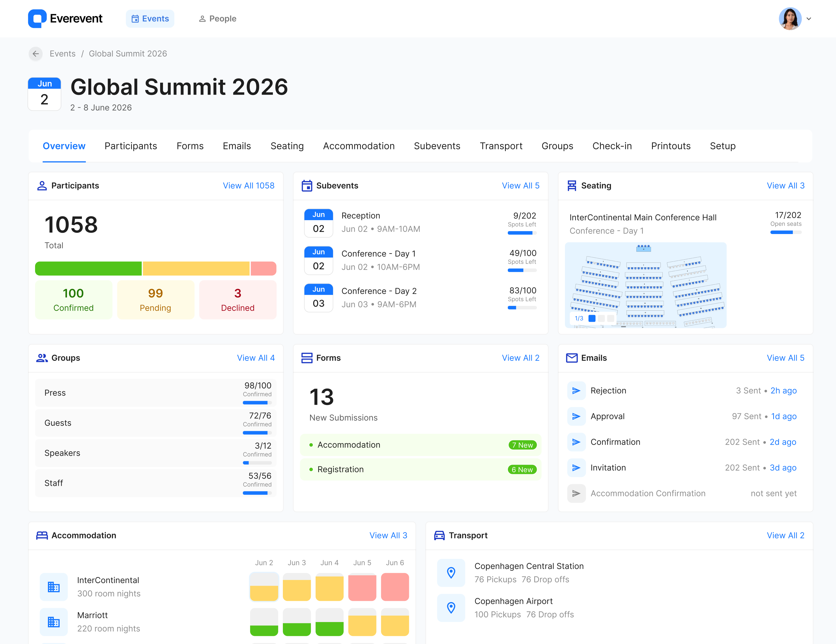Click InterContinental Jun 5 occupancy cell
Image resolution: width=836 pixels, height=644 pixels.
pyautogui.click(x=362, y=587)
